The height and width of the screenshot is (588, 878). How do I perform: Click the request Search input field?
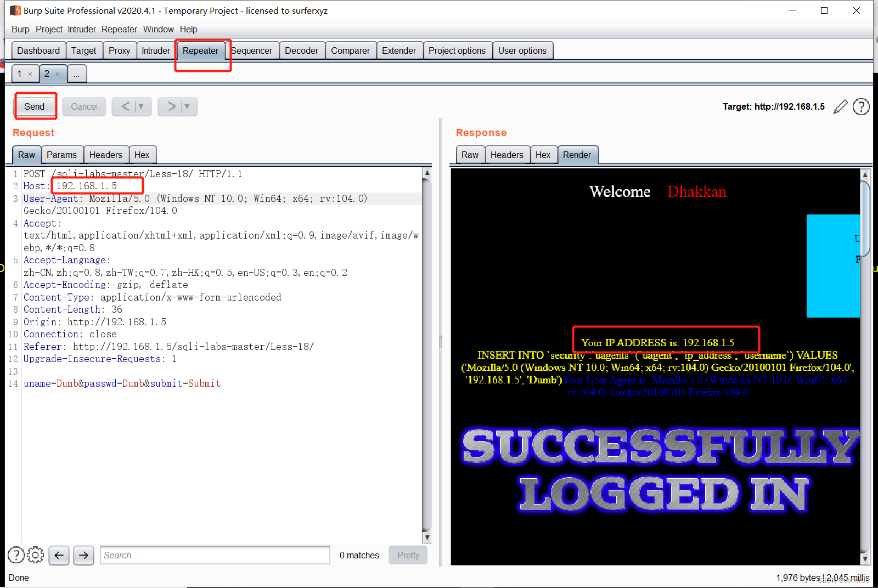pos(215,555)
